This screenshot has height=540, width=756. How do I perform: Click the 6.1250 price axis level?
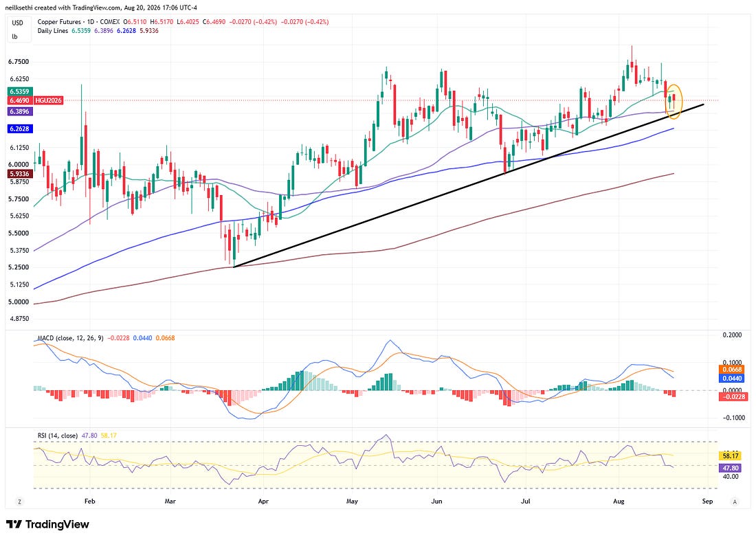coord(19,148)
